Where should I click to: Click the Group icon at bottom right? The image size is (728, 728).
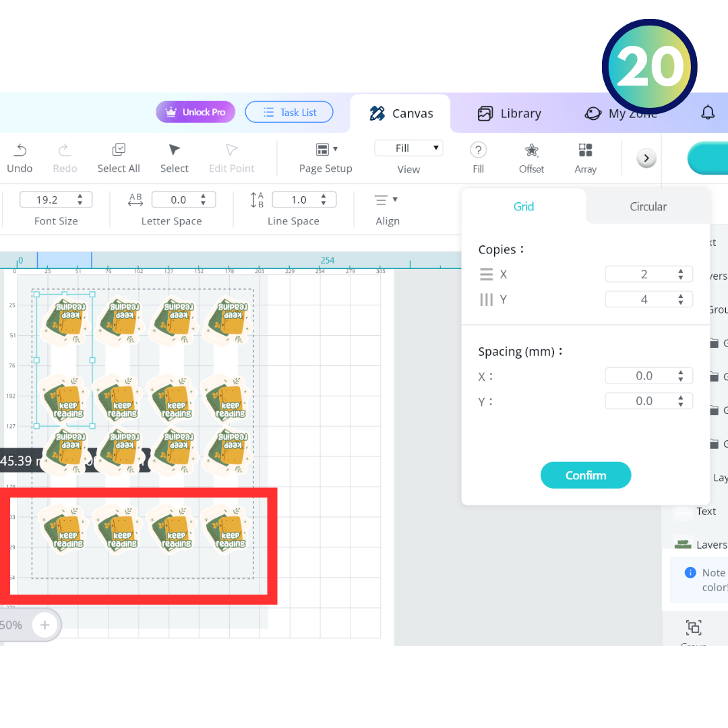click(694, 628)
